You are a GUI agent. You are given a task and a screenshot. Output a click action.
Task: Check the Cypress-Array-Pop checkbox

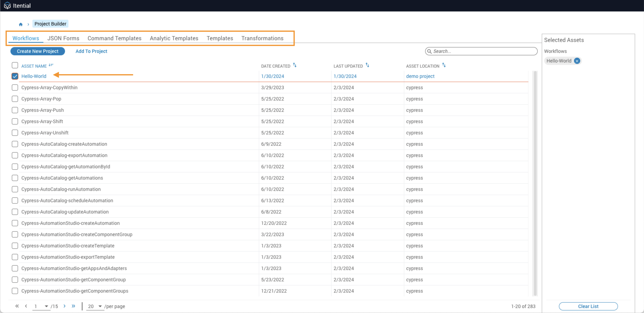(x=15, y=99)
